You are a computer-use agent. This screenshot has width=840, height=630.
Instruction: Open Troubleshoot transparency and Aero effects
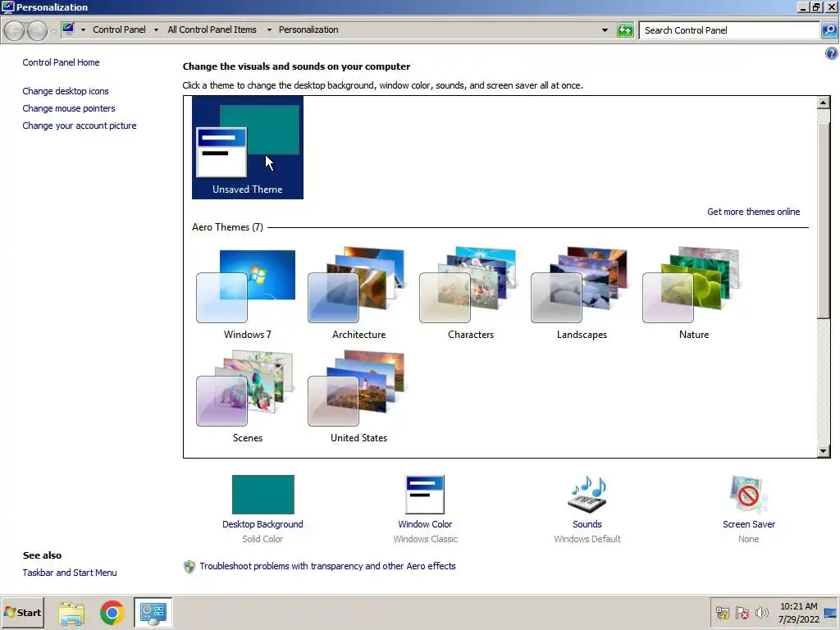pyautogui.click(x=327, y=566)
